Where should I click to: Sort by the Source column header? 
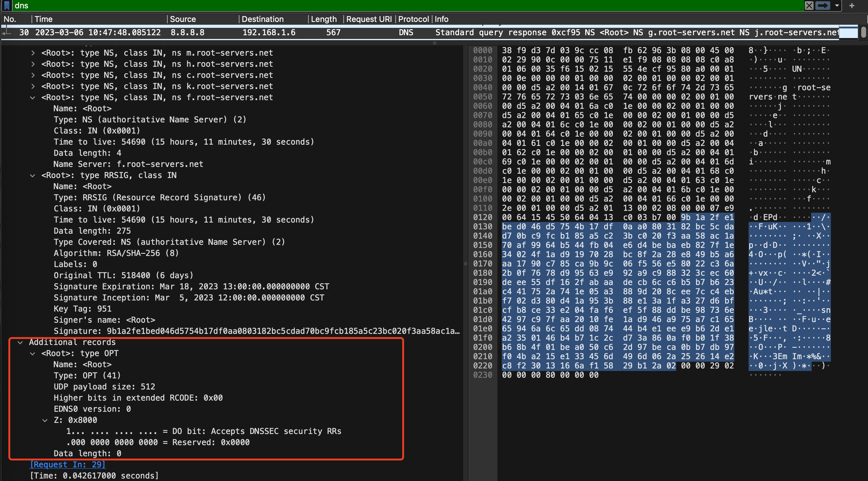coord(183,19)
